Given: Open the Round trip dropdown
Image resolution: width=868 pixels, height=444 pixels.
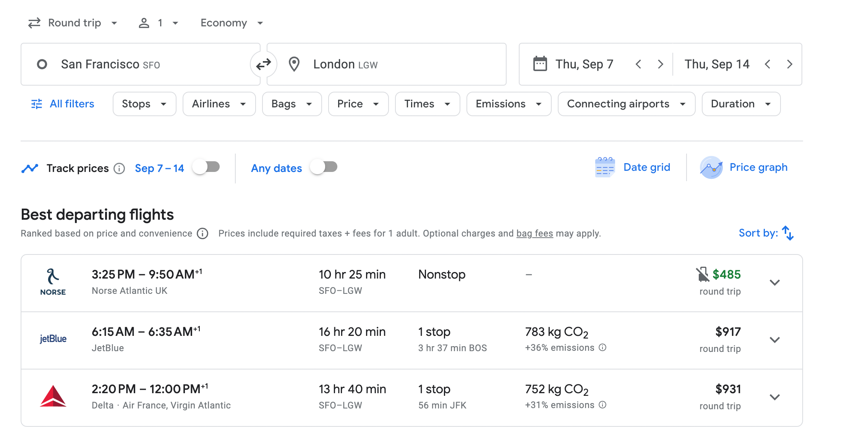Looking at the screenshot, I should tap(73, 23).
